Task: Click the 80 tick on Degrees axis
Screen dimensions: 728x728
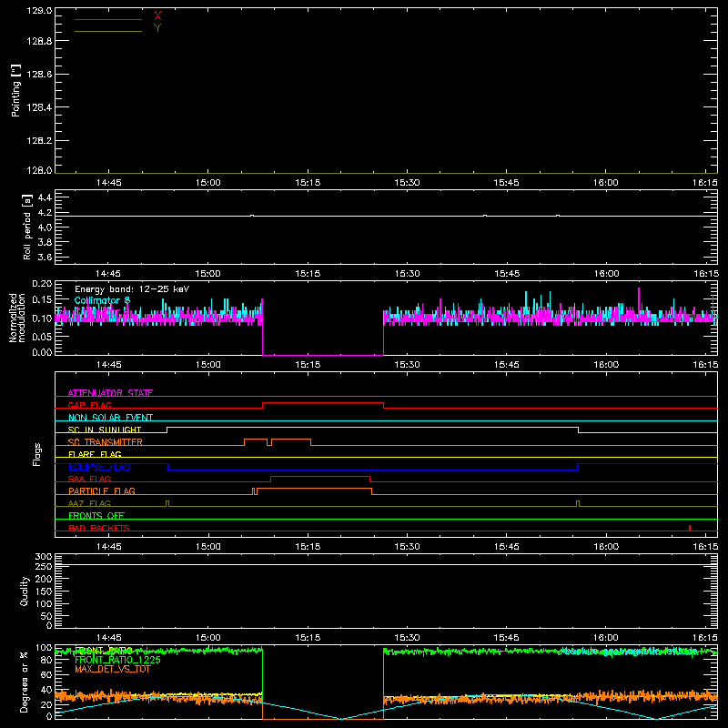Action: pos(46,660)
